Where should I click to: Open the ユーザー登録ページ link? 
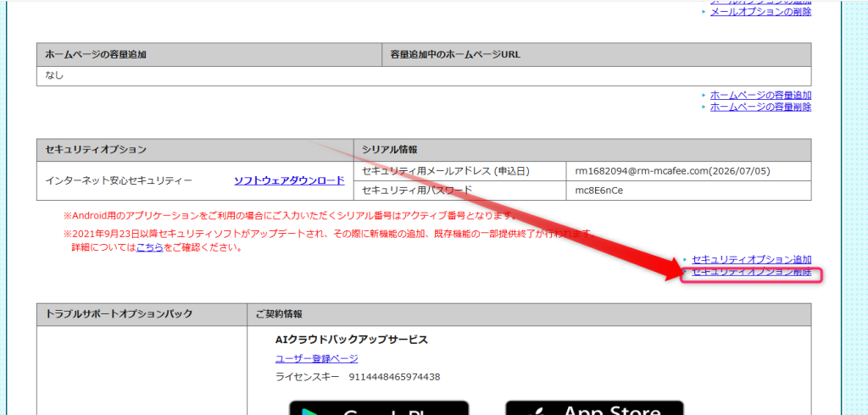coord(317,358)
